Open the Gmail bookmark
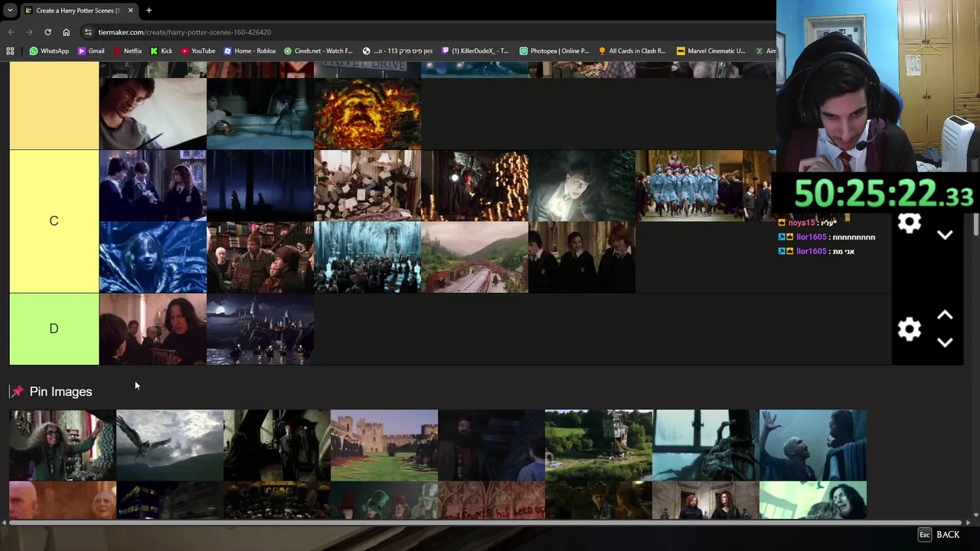Screen dimensions: 980x551 tap(90, 51)
